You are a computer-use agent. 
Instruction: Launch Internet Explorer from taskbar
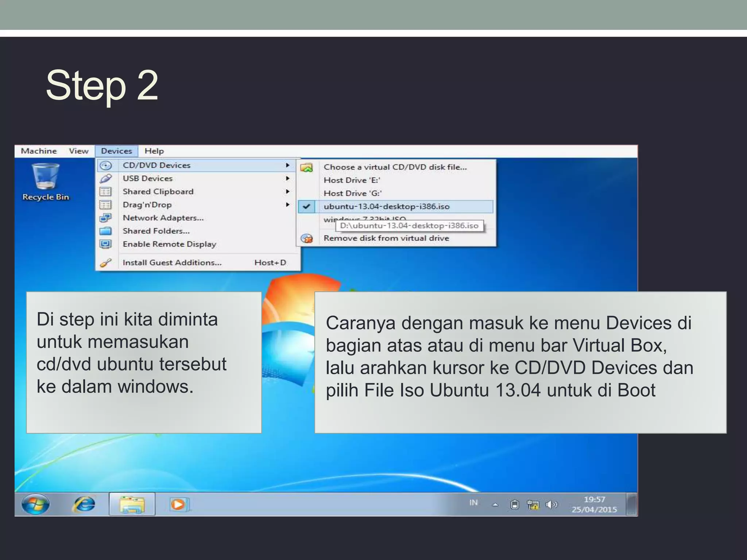point(84,504)
